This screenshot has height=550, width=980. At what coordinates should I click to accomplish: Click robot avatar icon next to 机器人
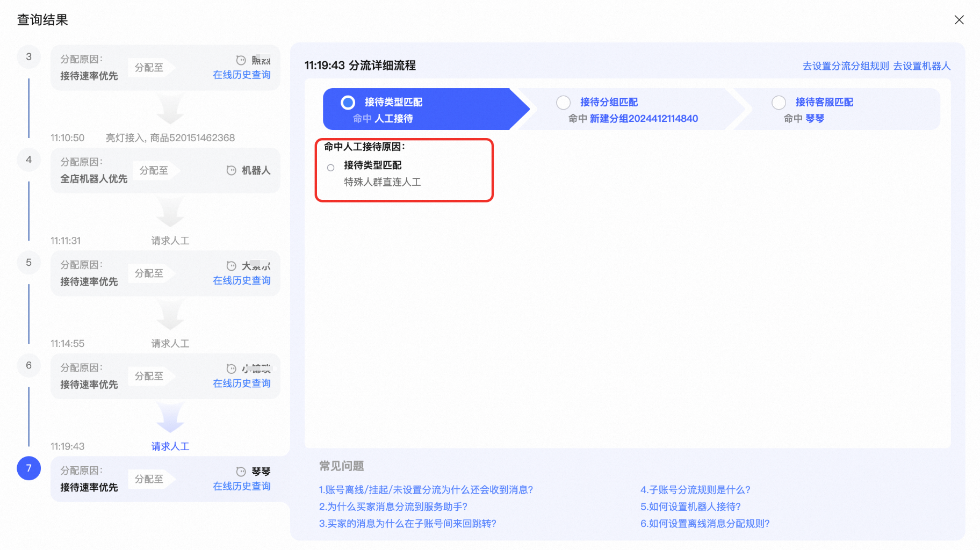232,170
